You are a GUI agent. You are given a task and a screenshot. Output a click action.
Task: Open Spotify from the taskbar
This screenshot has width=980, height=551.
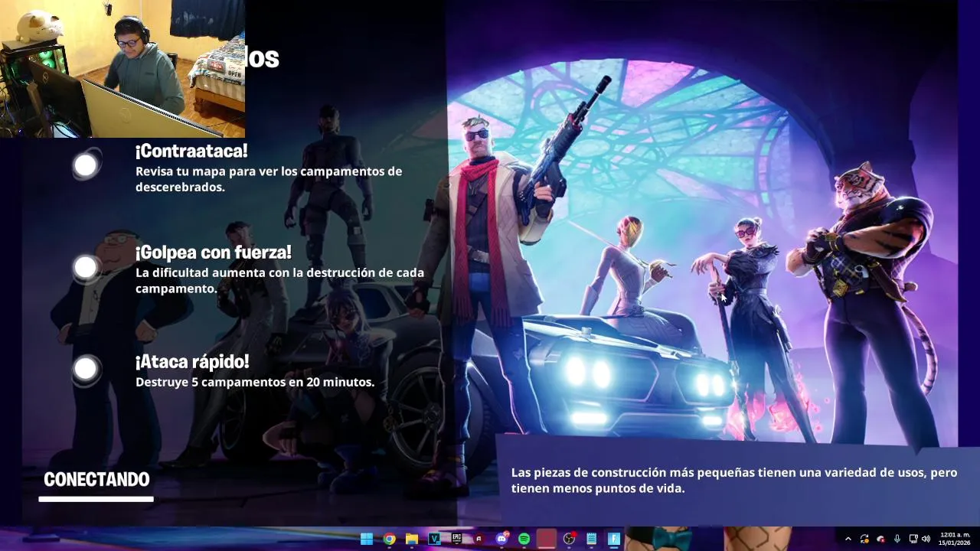click(x=524, y=539)
